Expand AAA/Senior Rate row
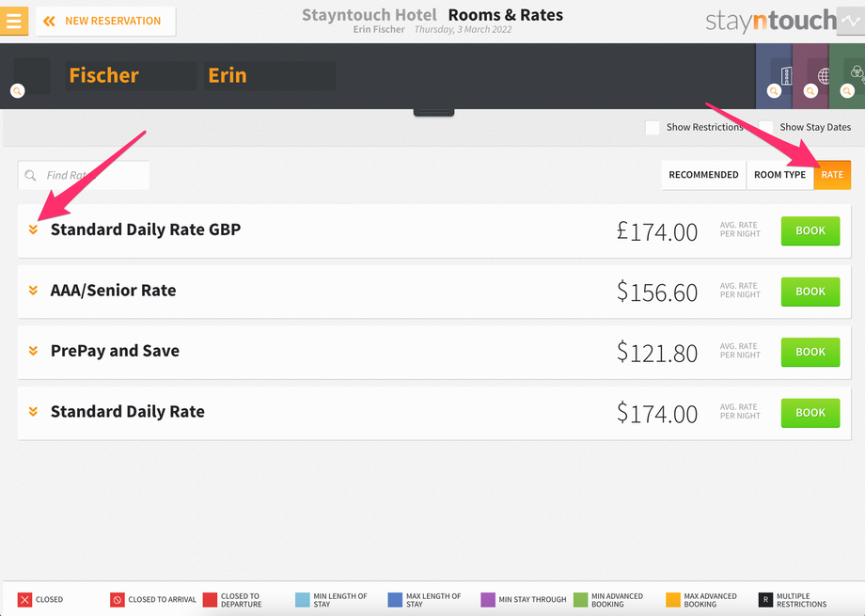The image size is (865, 616). (x=33, y=291)
